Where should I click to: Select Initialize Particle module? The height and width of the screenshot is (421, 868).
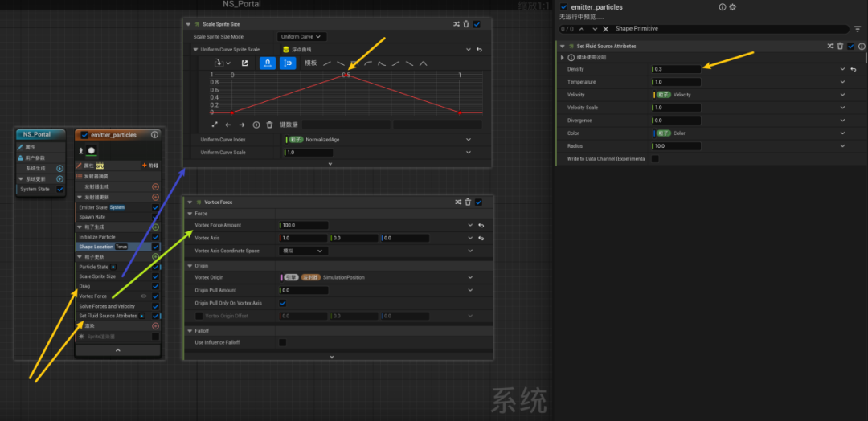pyautogui.click(x=97, y=237)
